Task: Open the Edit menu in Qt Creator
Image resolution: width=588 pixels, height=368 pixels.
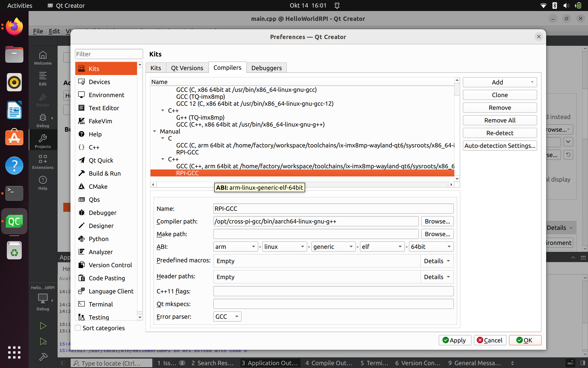Action: click(x=54, y=31)
